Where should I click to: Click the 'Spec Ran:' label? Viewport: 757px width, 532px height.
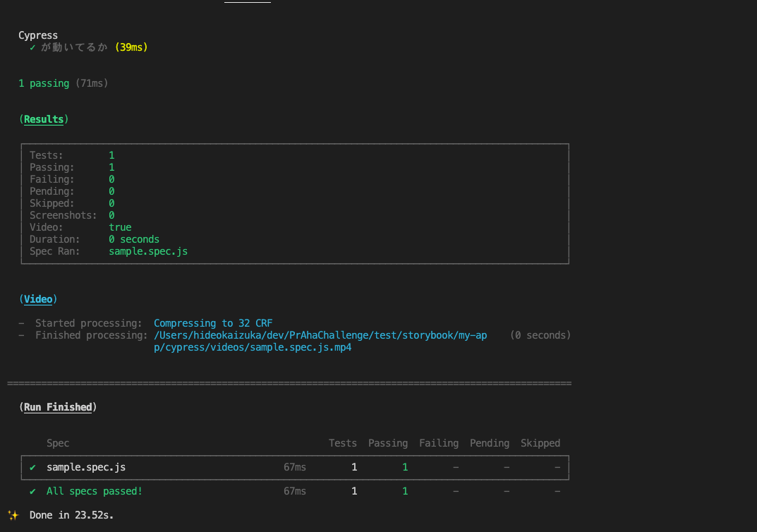(54, 251)
